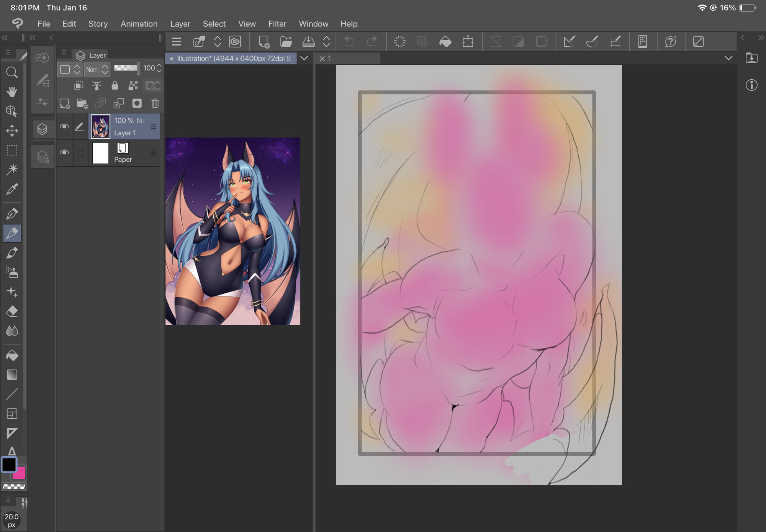
Task: Hide Paper layer using eye icon
Action: (64, 152)
